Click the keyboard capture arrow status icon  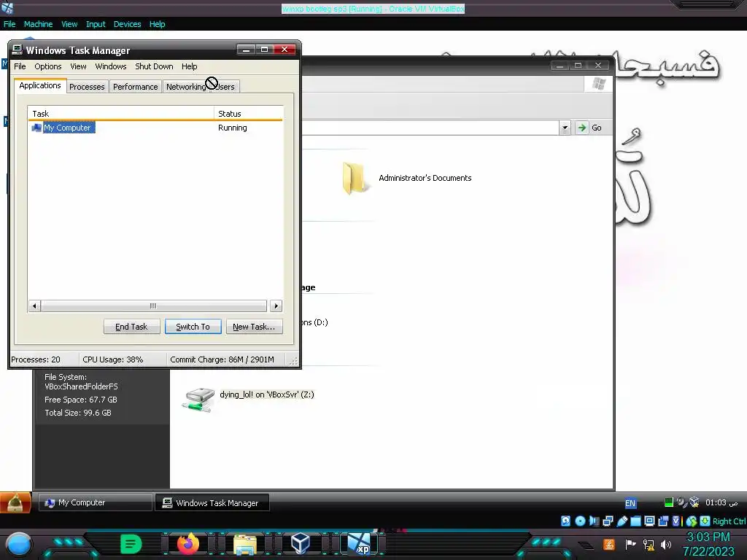click(705, 521)
